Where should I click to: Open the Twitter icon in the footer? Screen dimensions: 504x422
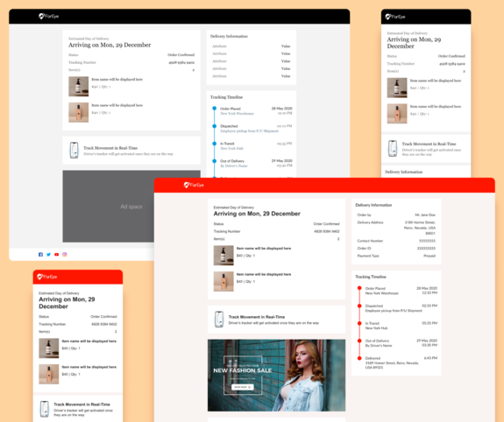48,255
